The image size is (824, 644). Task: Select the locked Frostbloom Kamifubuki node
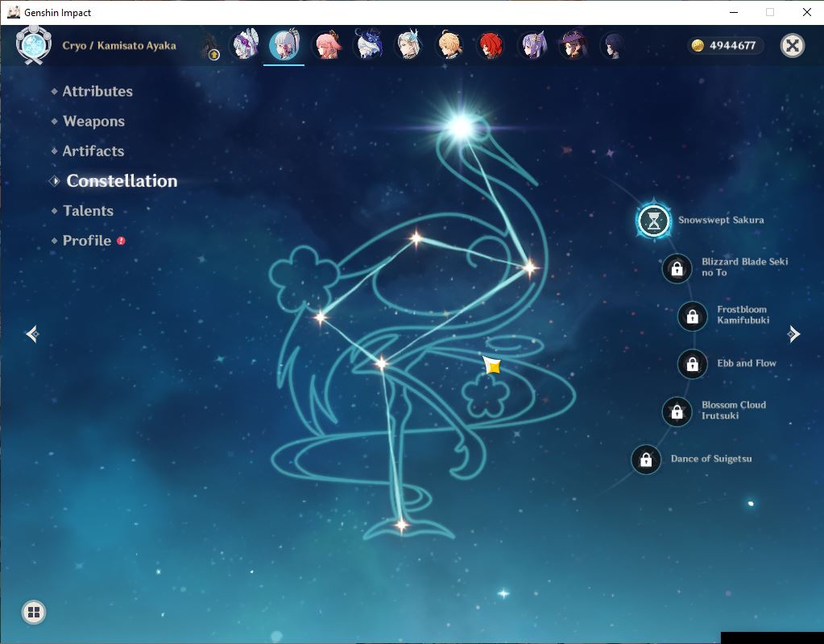pyautogui.click(x=693, y=316)
